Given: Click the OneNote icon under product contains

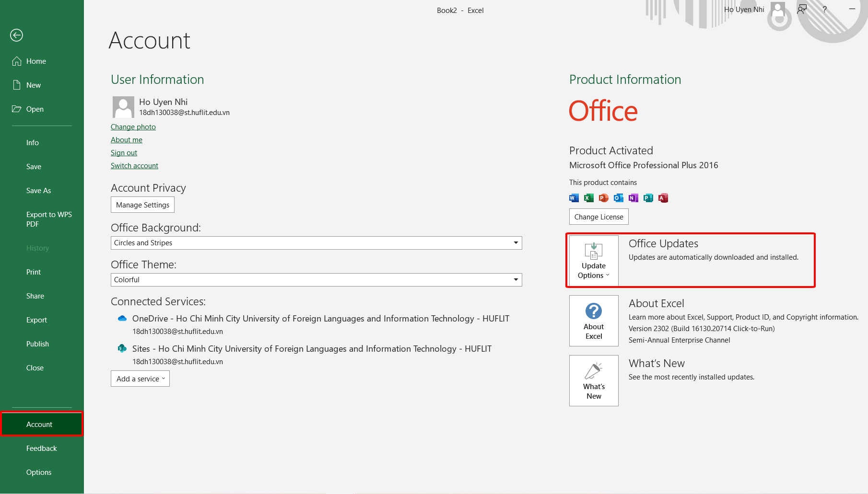Looking at the screenshot, I should click(633, 197).
